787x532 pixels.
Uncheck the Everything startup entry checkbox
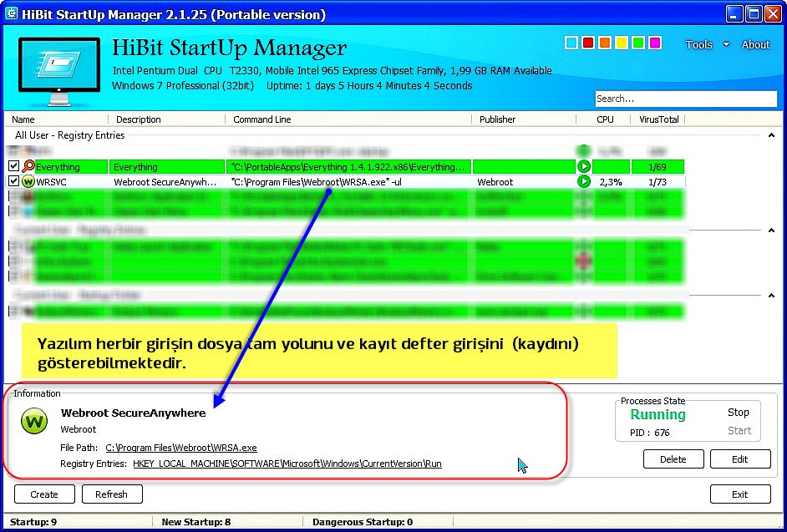[14, 166]
